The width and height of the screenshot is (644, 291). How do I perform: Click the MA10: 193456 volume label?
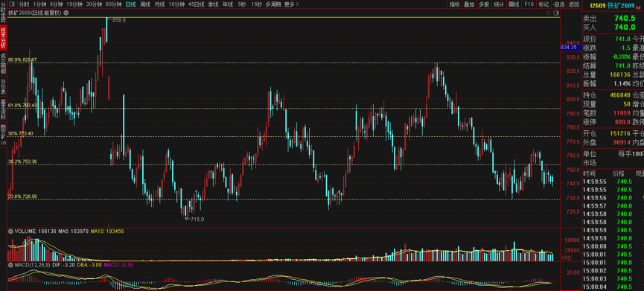(x=108, y=231)
